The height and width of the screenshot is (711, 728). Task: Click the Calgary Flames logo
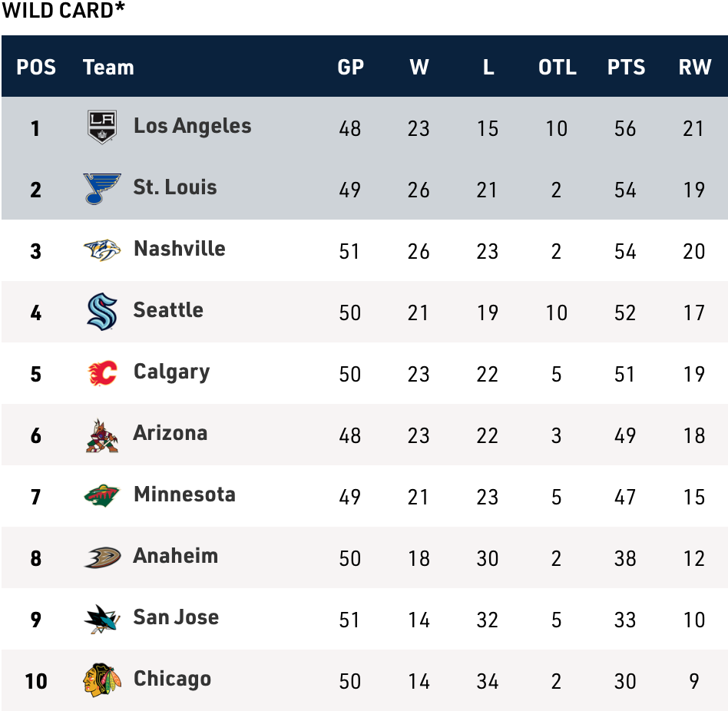click(102, 374)
